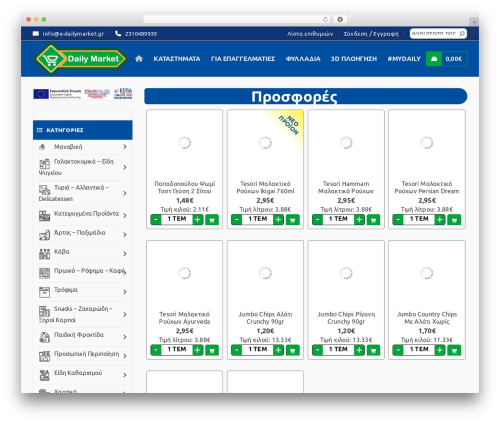Add Jumbo Country Chips to cart

point(454,350)
